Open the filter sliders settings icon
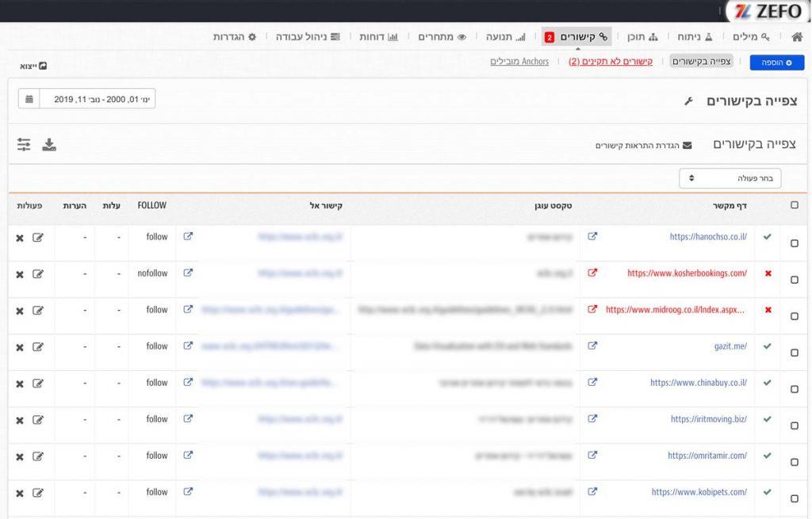 (x=24, y=144)
